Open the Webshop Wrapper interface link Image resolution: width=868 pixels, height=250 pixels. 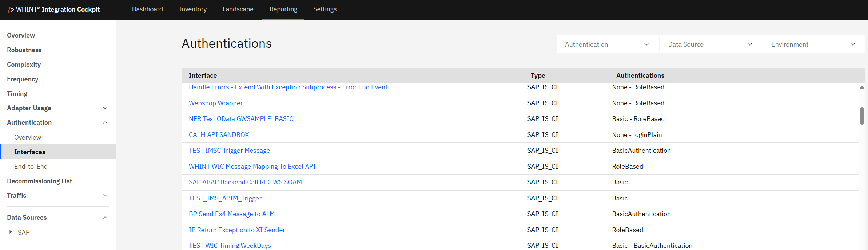click(215, 103)
